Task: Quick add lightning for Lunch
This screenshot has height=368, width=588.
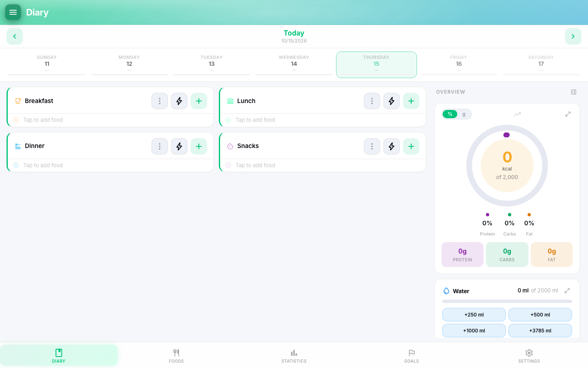Action: 392,101
